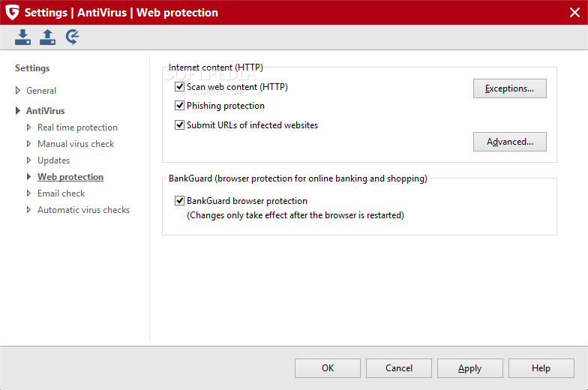
Task: Toggle Scan web content (HTTP) checkbox
Action: [180, 87]
